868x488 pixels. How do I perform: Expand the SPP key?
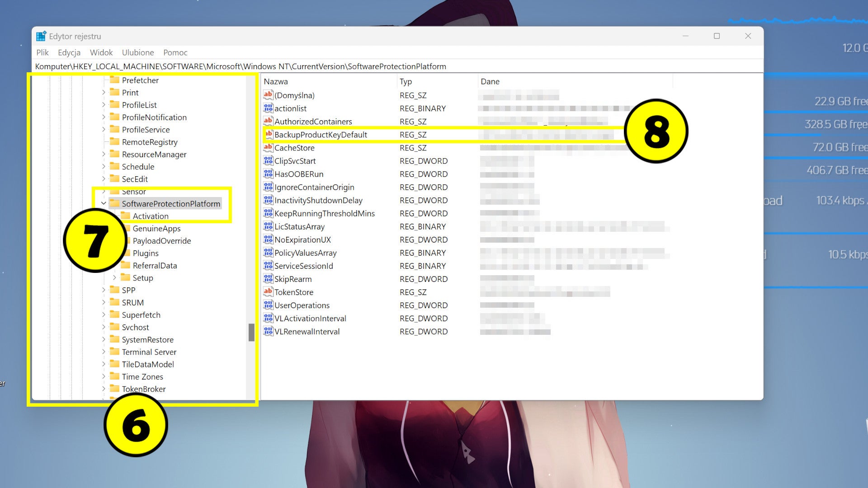(104, 290)
